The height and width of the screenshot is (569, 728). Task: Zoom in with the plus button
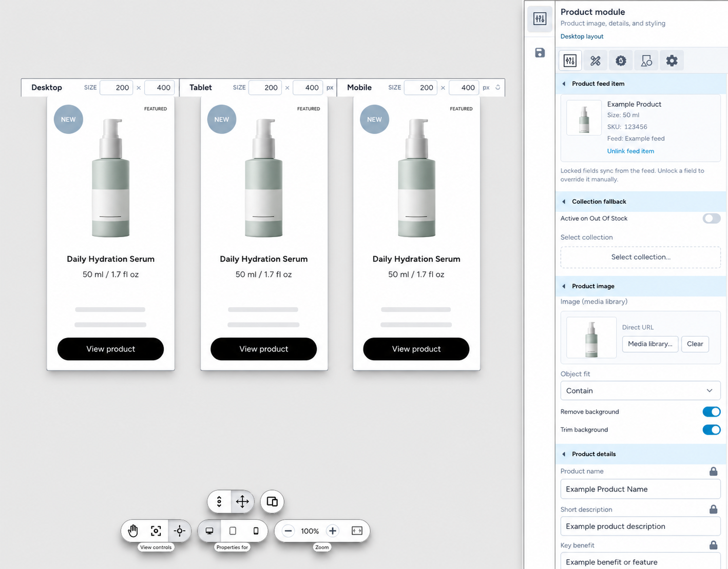click(333, 531)
